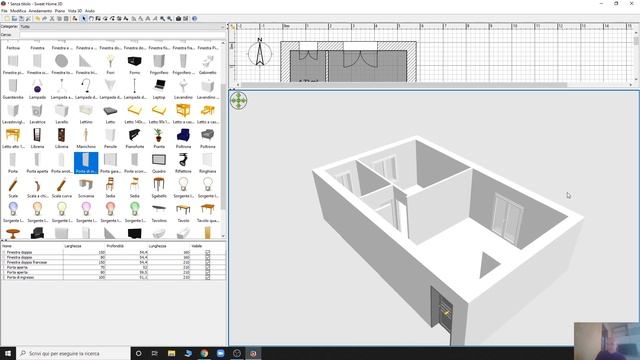Select Scala curva staircase item

[x=62, y=187]
